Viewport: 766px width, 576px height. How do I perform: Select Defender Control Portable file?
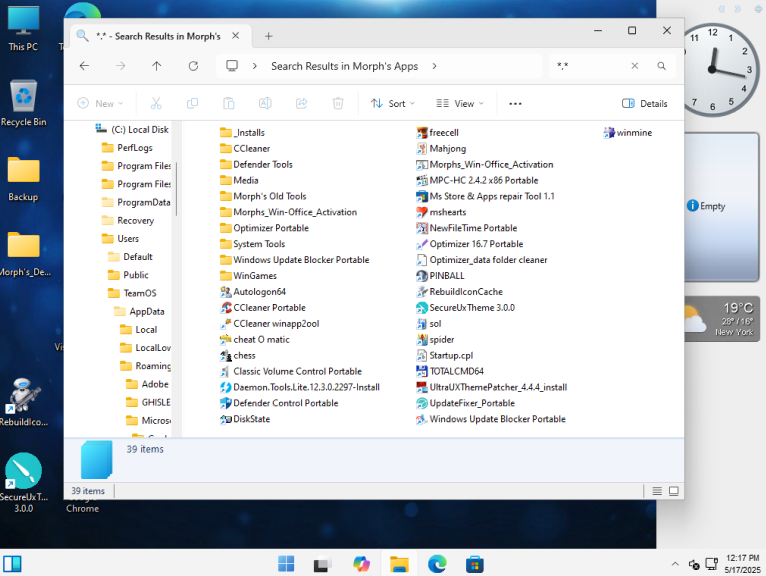click(x=279, y=403)
